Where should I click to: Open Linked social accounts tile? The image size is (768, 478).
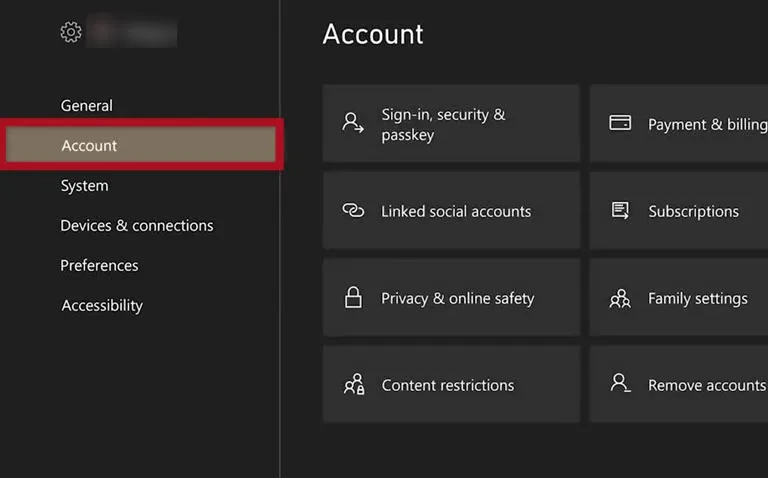coord(451,210)
